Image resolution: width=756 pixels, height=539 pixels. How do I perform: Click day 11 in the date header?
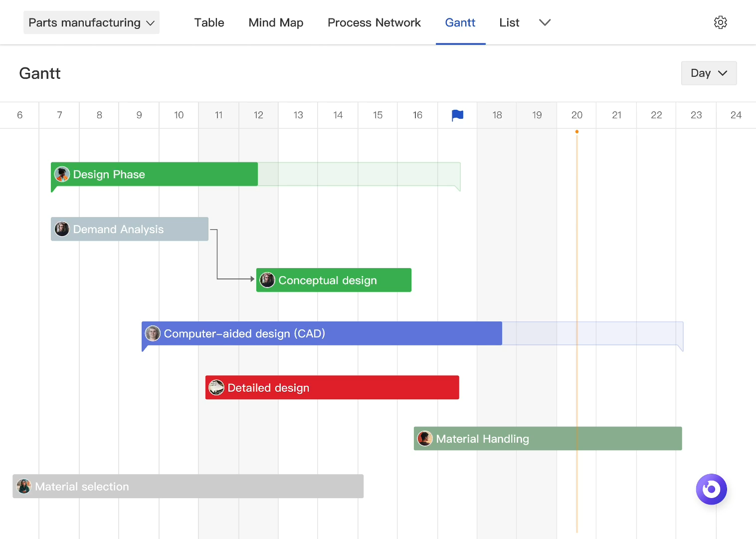(x=218, y=115)
